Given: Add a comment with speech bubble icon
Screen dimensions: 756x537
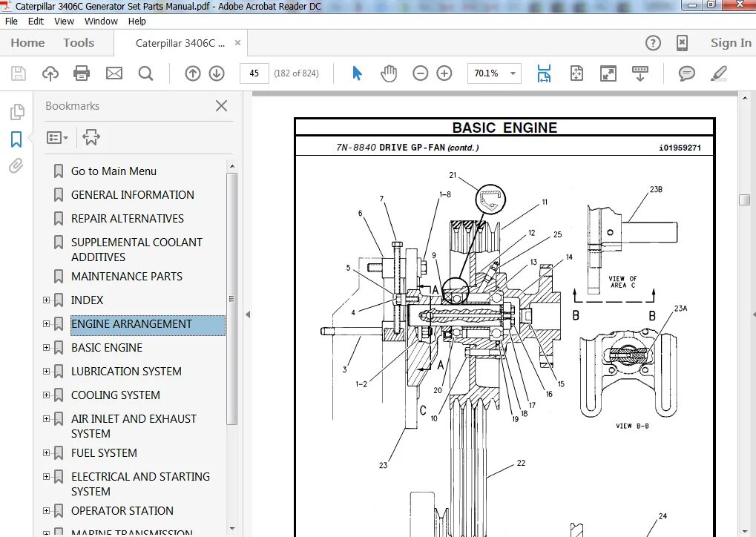Looking at the screenshot, I should 686,73.
